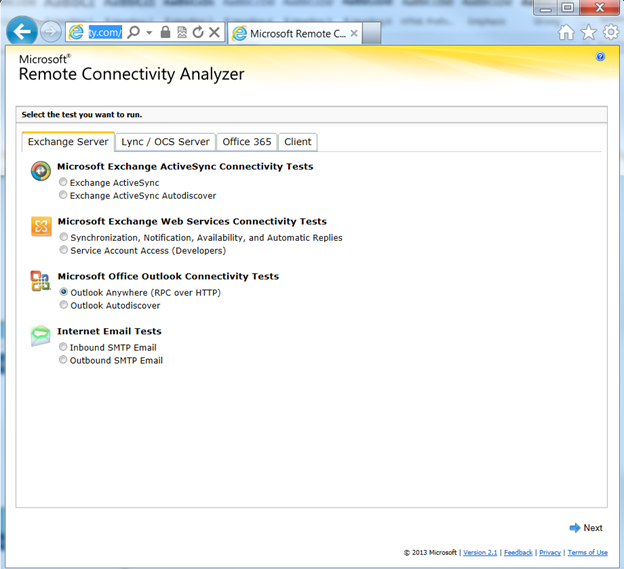Select the Microsoft Remote C... browser tab
This screenshot has width=624, height=569.
click(x=294, y=33)
